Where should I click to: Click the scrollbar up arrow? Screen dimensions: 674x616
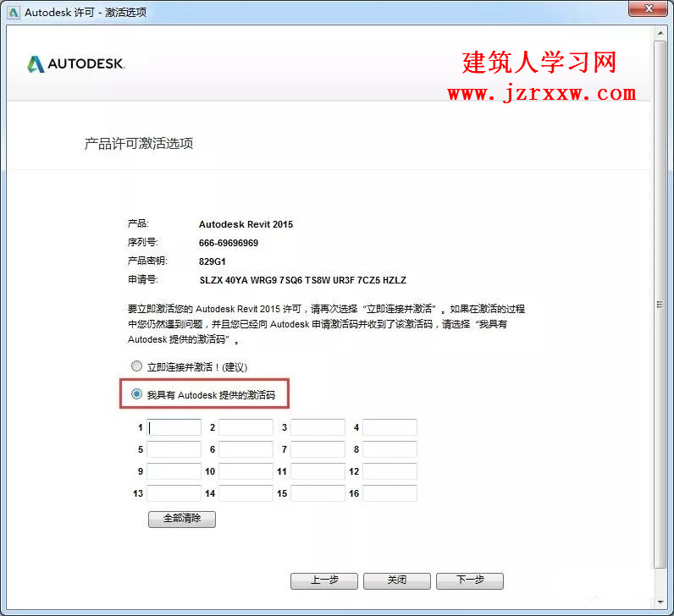pyautogui.click(x=660, y=33)
